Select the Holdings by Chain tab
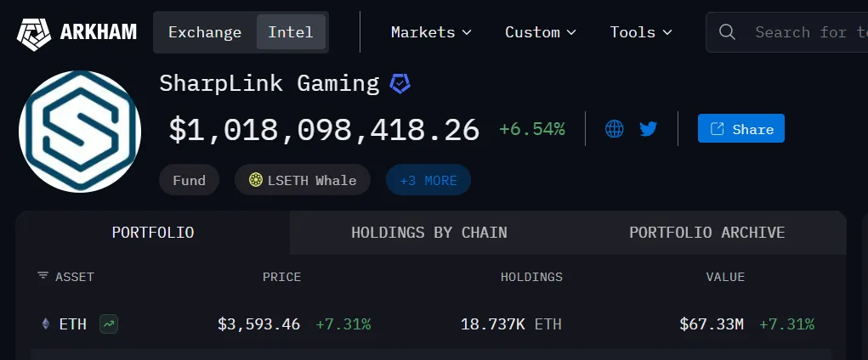 tap(429, 233)
